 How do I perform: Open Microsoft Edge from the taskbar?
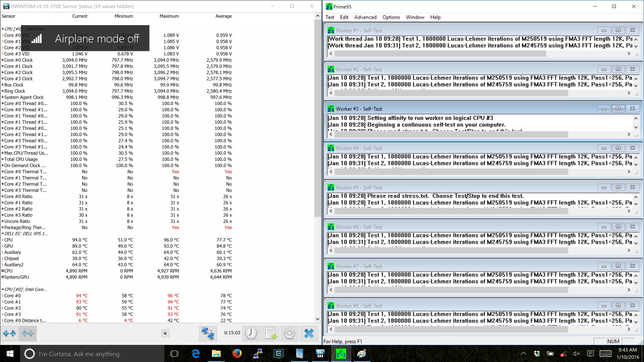point(196,354)
